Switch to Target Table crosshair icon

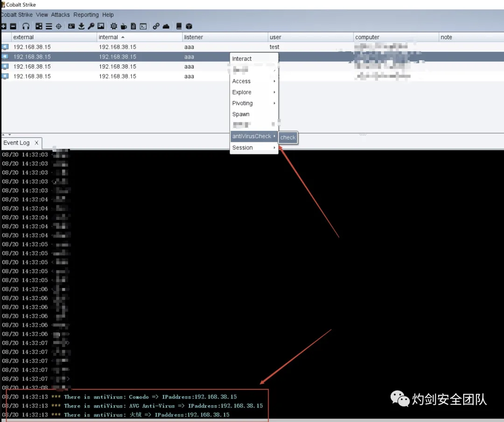click(58, 26)
